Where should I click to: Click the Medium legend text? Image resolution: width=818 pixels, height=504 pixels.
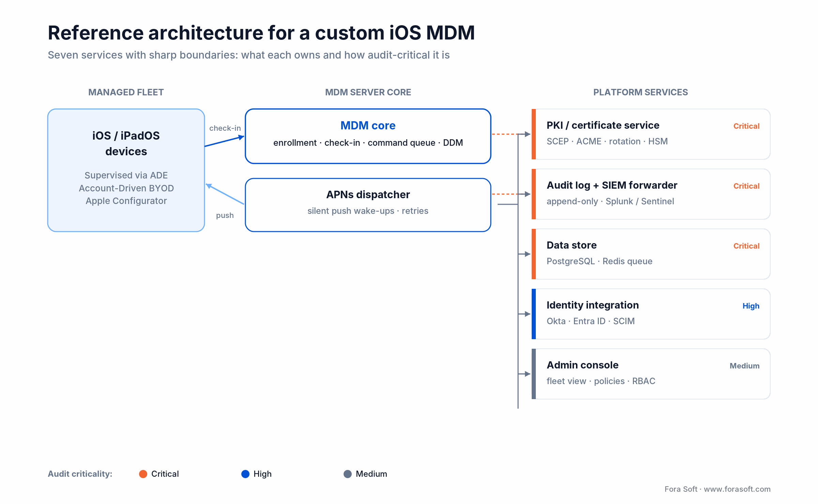click(x=372, y=474)
